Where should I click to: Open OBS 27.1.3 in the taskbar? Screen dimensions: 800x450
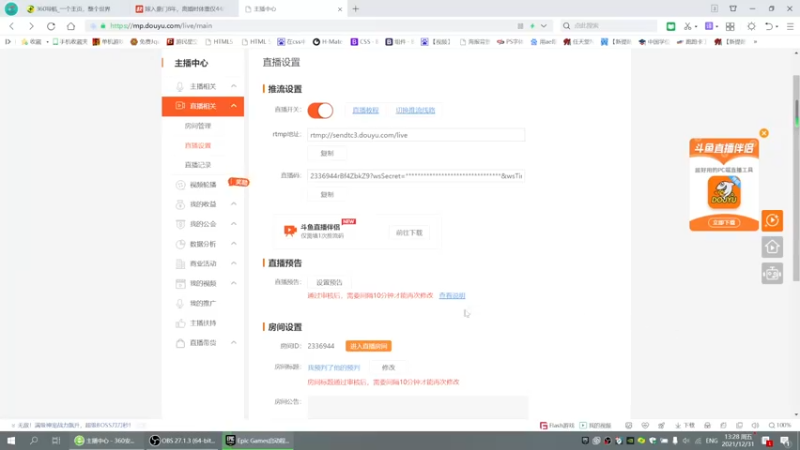click(x=183, y=440)
